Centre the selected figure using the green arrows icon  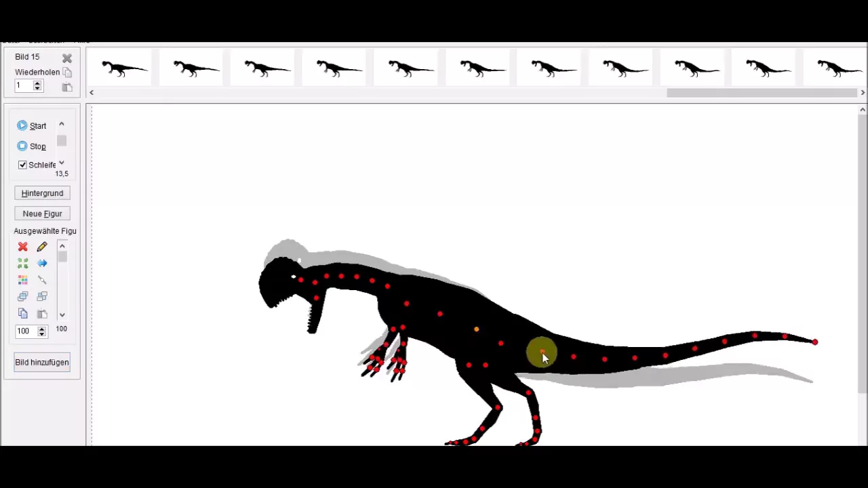tap(23, 263)
